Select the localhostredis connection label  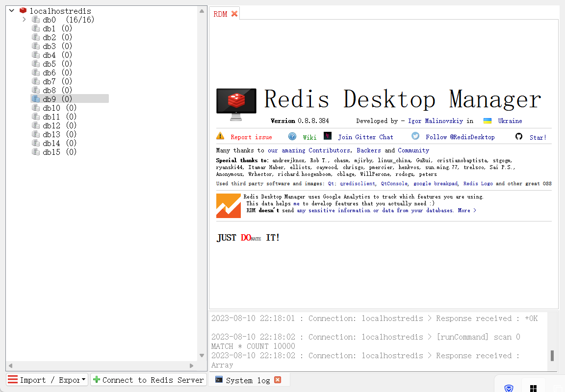tap(60, 11)
